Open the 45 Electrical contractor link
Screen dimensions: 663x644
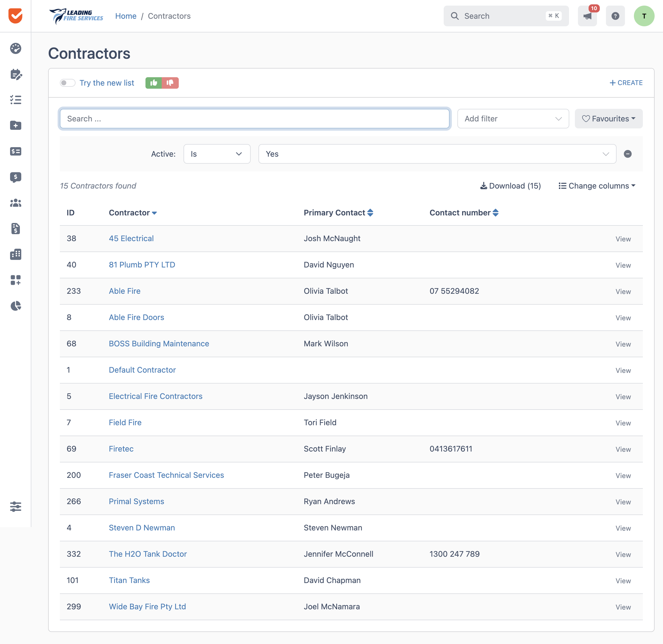coord(131,238)
